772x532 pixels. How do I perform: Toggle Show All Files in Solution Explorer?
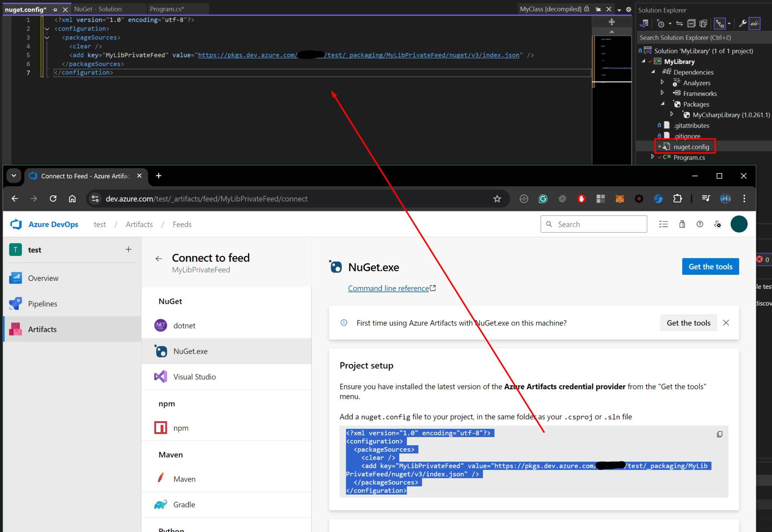(x=703, y=23)
